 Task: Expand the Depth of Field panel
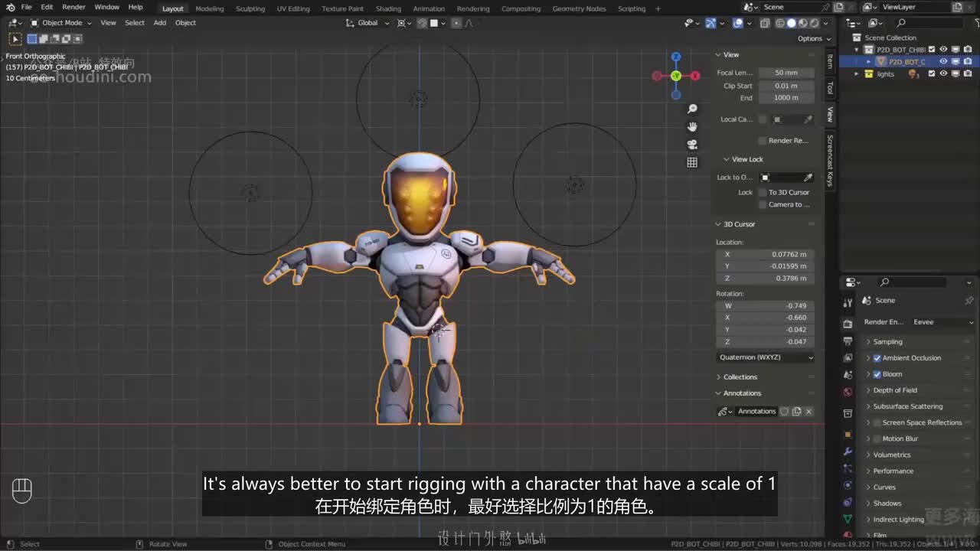(x=895, y=390)
